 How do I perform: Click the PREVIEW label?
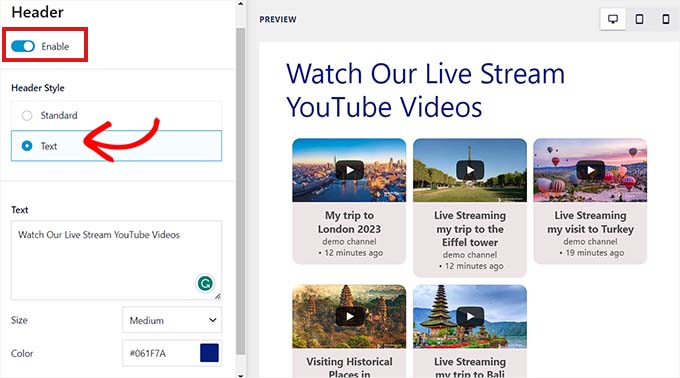pyautogui.click(x=278, y=20)
